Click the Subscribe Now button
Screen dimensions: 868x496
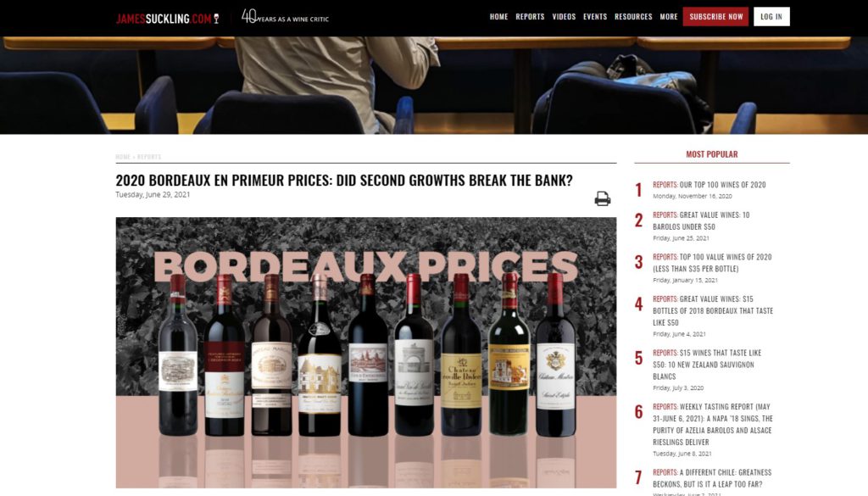click(x=715, y=17)
